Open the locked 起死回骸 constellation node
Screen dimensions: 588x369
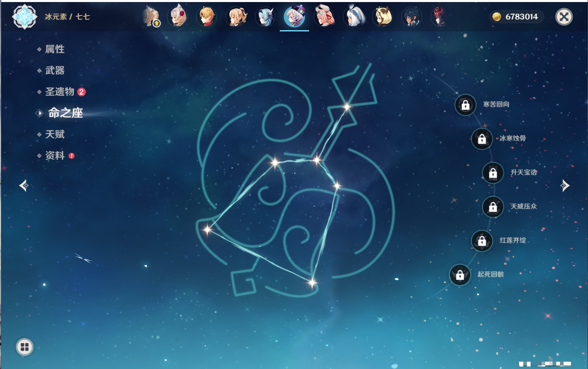tap(460, 275)
